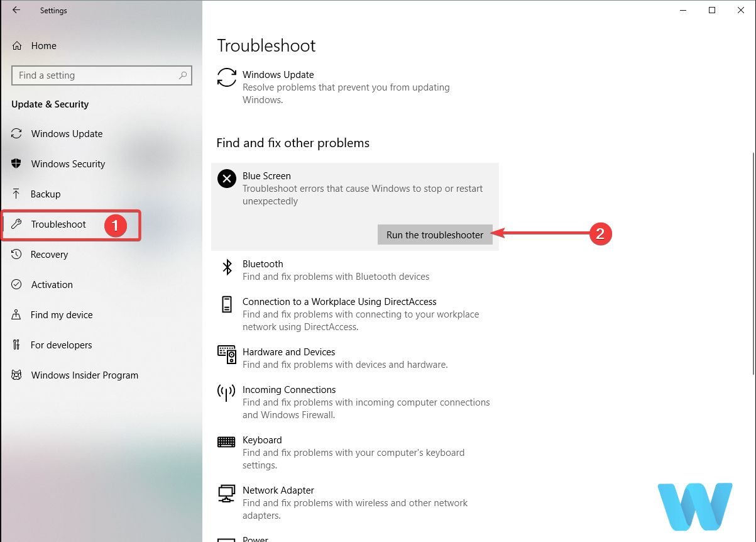Click the Hardware and Devices icon

[x=227, y=355]
